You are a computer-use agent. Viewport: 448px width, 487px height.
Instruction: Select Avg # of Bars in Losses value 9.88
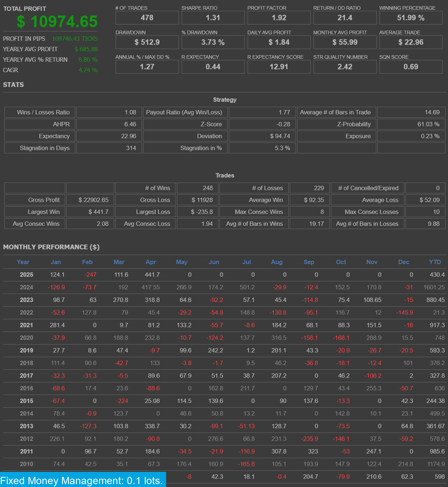(425, 224)
